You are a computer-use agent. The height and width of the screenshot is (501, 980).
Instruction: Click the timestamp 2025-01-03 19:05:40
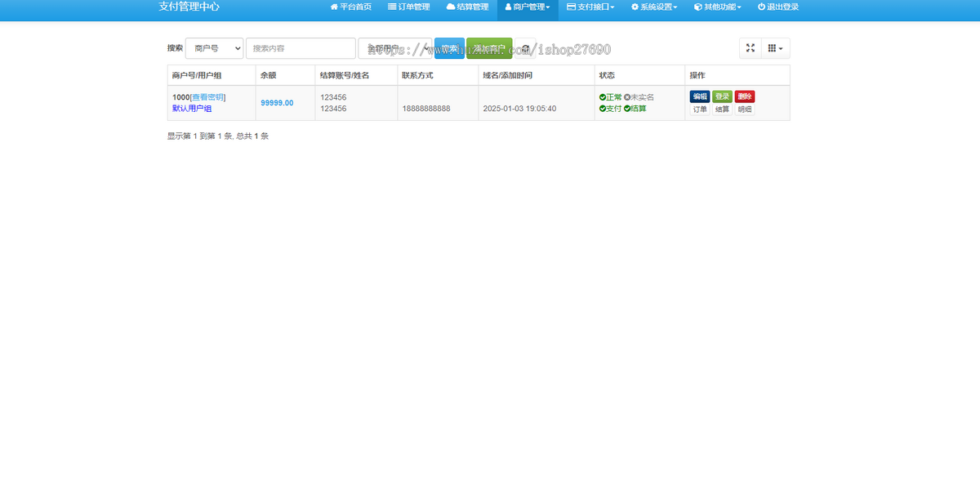(x=519, y=109)
